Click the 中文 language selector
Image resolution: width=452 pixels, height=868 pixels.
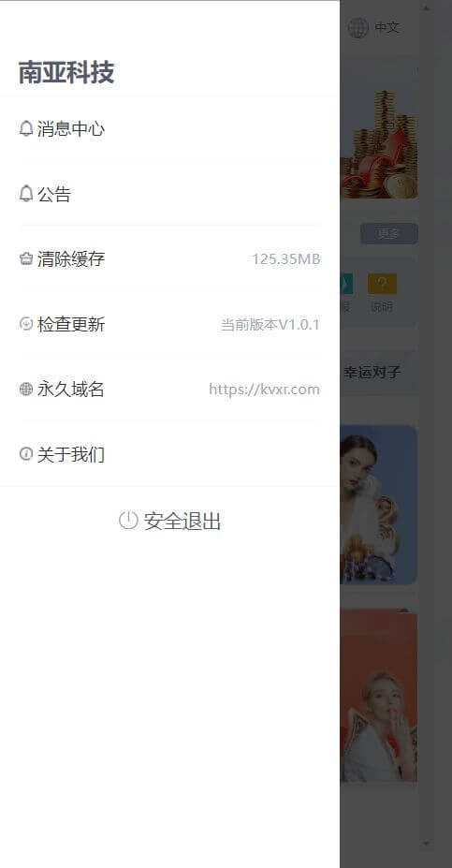386,27
